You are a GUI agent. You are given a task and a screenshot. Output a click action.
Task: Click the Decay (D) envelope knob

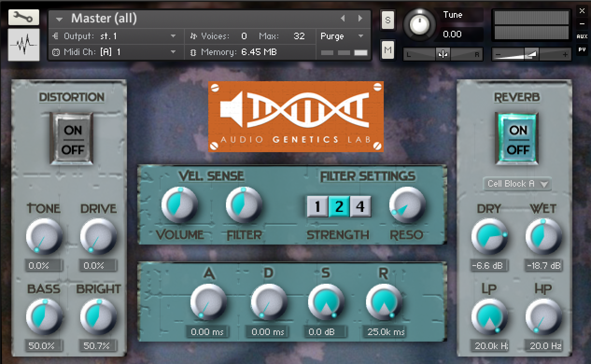click(x=268, y=302)
